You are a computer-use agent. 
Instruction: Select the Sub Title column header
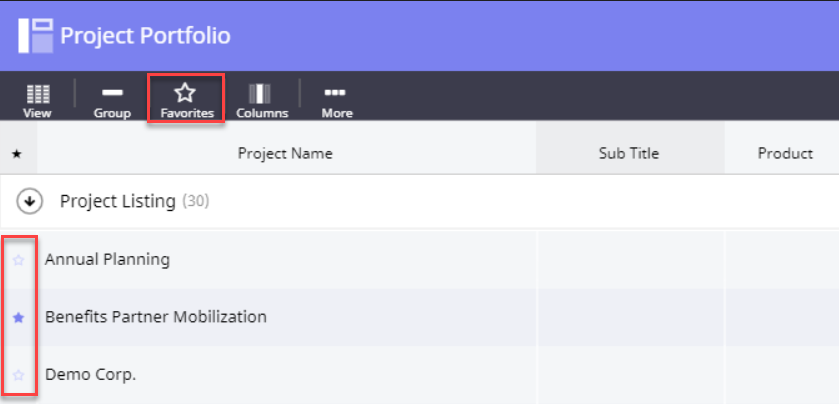tap(629, 153)
